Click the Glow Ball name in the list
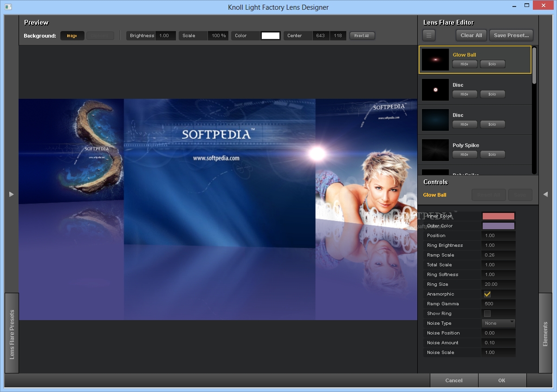The height and width of the screenshot is (392, 557). pyautogui.click(x=464, y=55)
